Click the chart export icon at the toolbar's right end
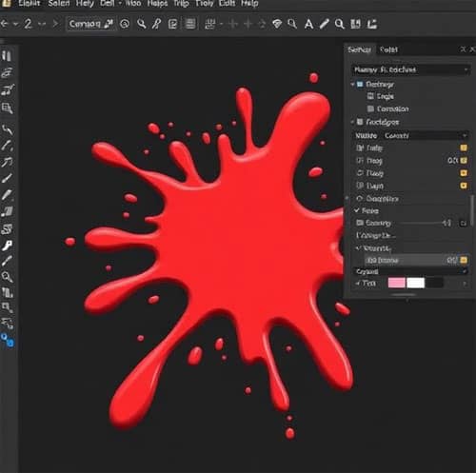This screenshot has width=476, height=473. 372,24
